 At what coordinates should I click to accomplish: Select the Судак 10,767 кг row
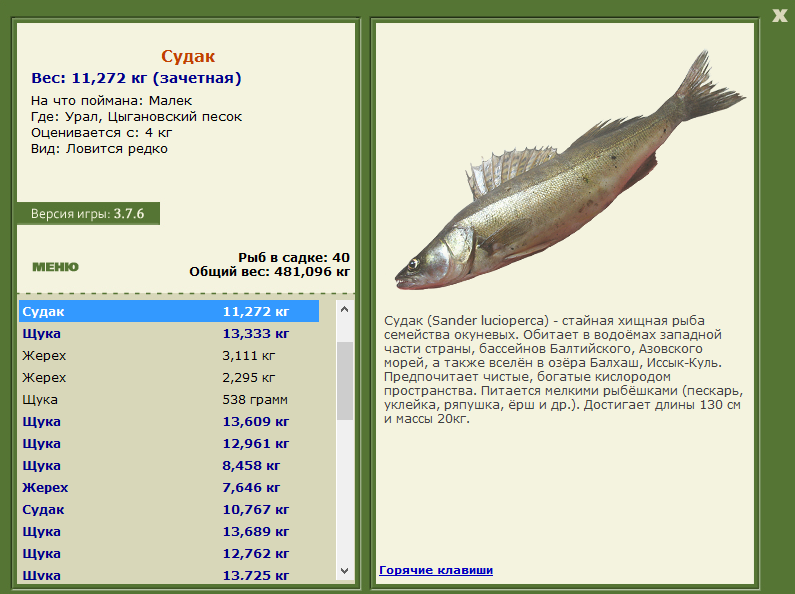point(169,509)
